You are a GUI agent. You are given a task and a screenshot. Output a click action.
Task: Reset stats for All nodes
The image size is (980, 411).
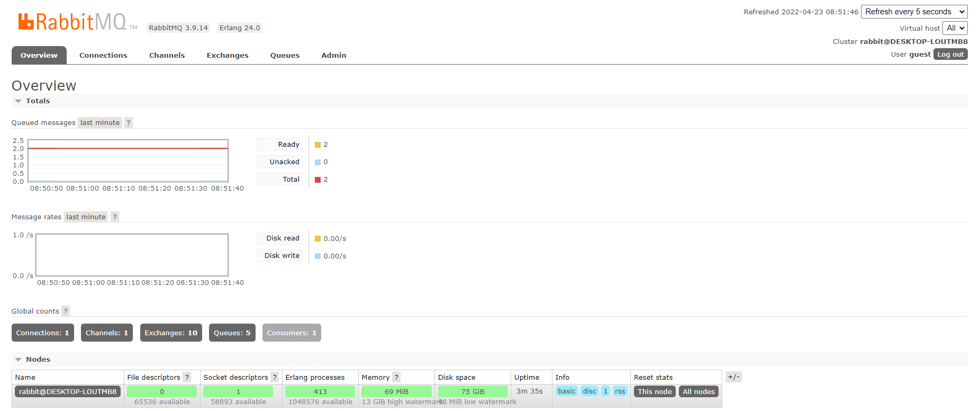698,391
